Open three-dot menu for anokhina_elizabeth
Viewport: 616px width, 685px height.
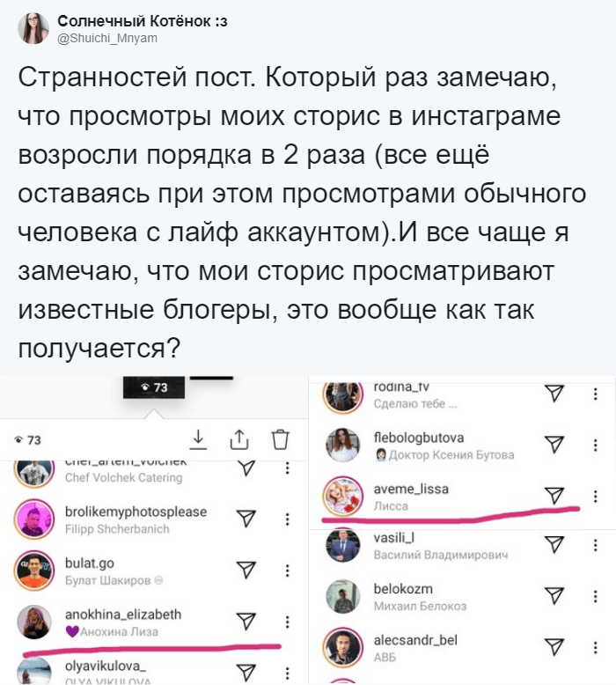[x=287, y=622]
